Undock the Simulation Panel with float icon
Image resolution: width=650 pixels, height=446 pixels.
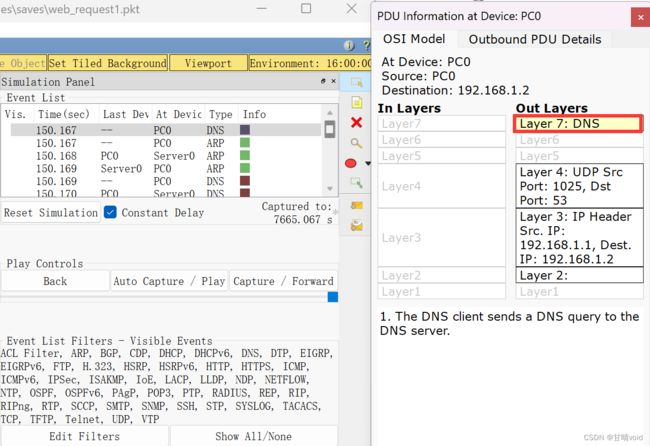(x=323, y=81)
